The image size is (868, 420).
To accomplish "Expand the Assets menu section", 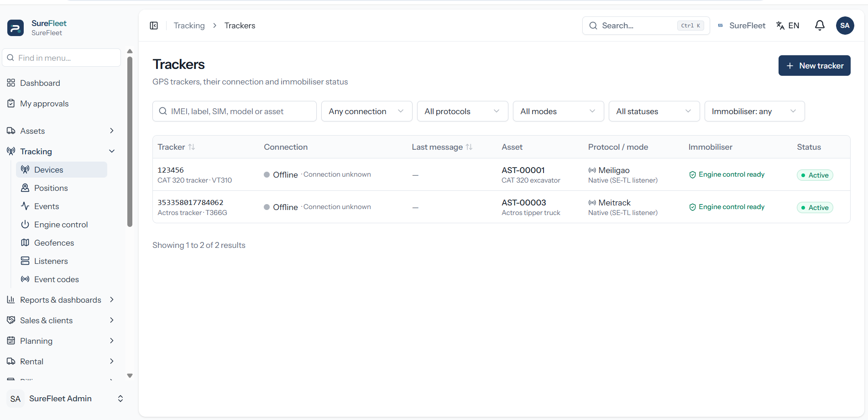I will (x=62, y=131).
